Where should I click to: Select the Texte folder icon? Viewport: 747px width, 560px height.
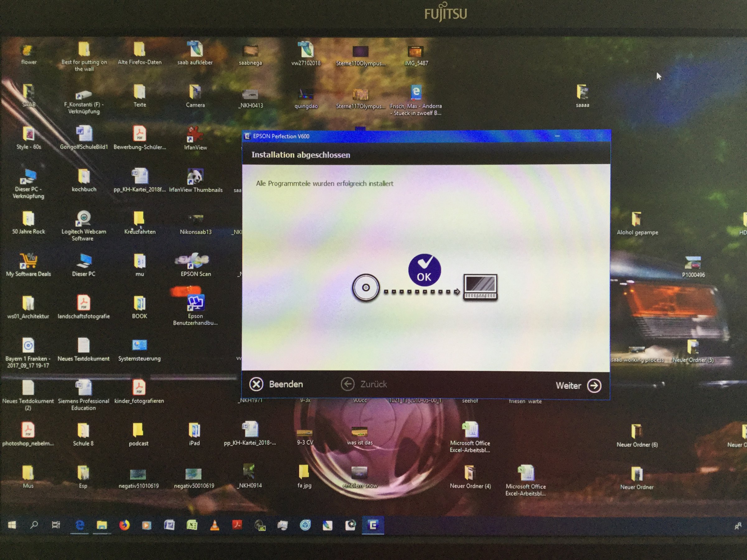pos(139,96)
